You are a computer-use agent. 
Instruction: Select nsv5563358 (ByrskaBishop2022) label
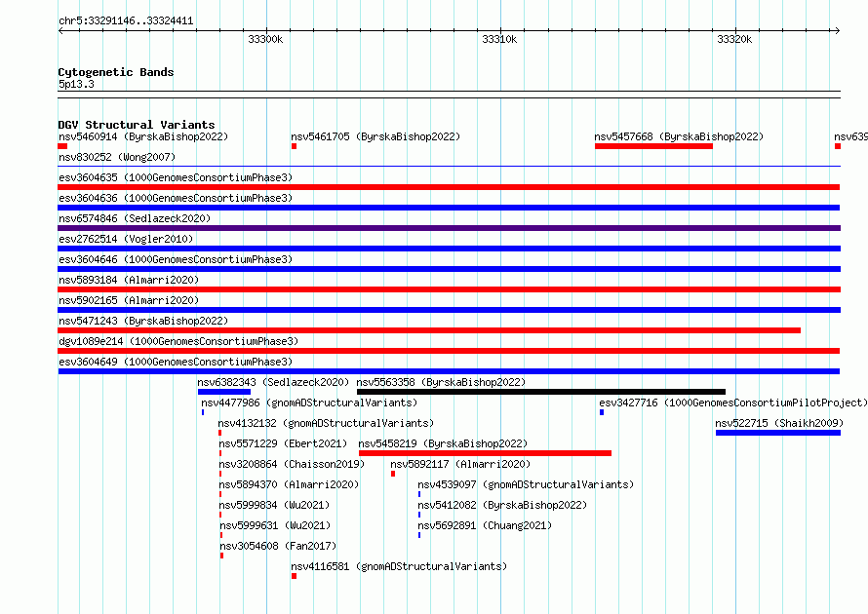click(x=441, y=382)
